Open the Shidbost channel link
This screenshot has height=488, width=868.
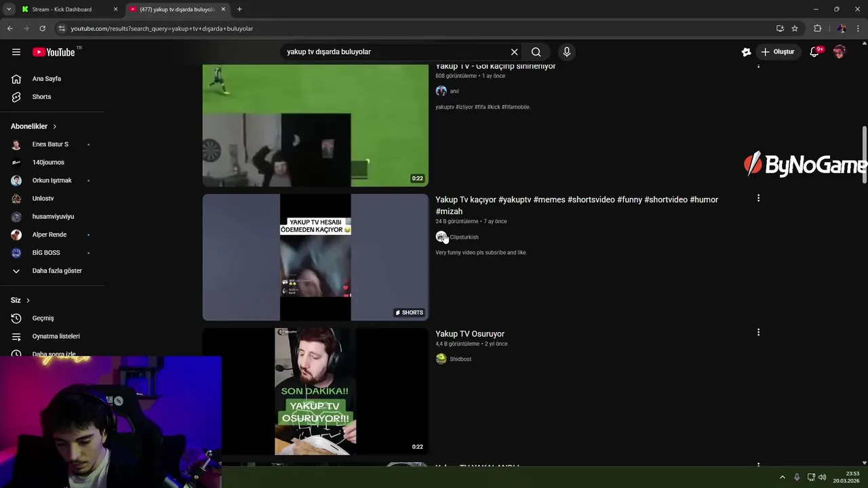pyautogui.click(x=460, y=359)
